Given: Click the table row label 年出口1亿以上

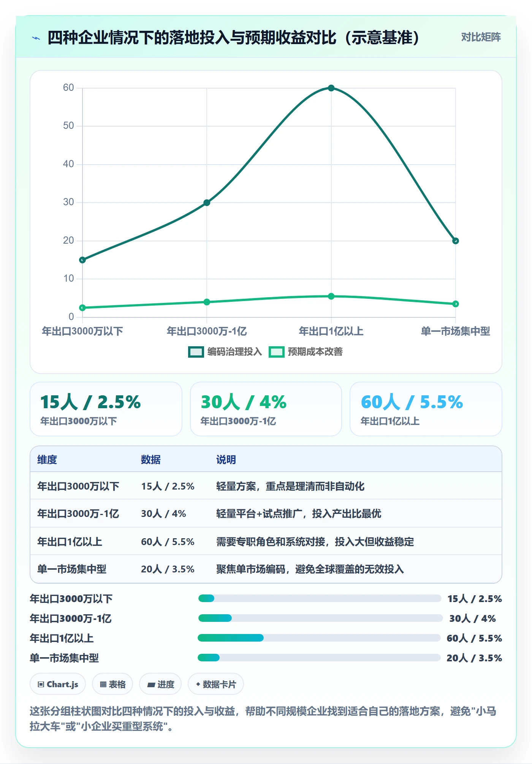Looking at the screenshot, I should click(x=70, y=542).
